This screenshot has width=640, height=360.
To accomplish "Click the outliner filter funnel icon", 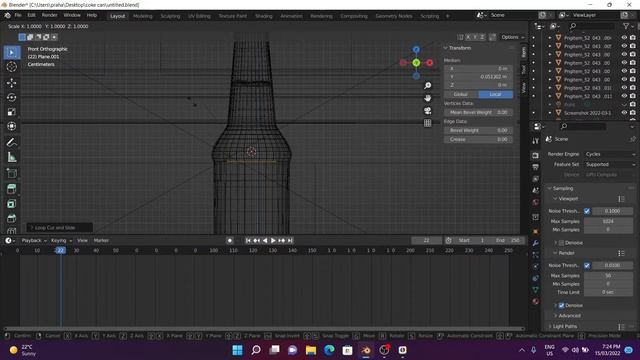I will [626, 26].
